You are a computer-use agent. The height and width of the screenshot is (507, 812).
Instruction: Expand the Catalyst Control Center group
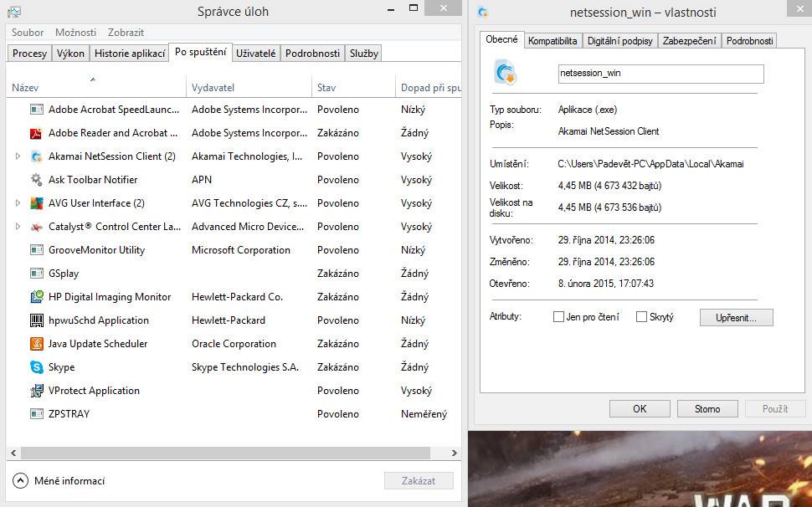(18, 227)
